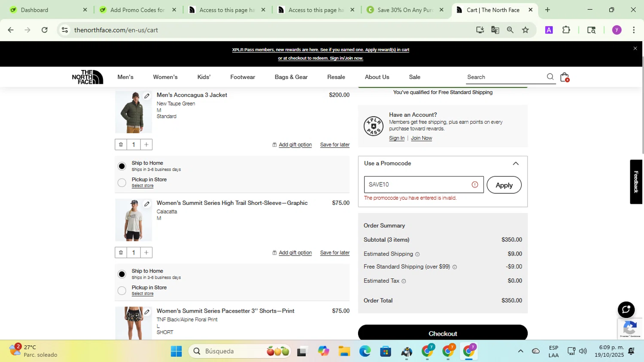Open the Chrome three-dot menu
The height and width of the screenshot is (362, 644).
click(x=634, y=30)
